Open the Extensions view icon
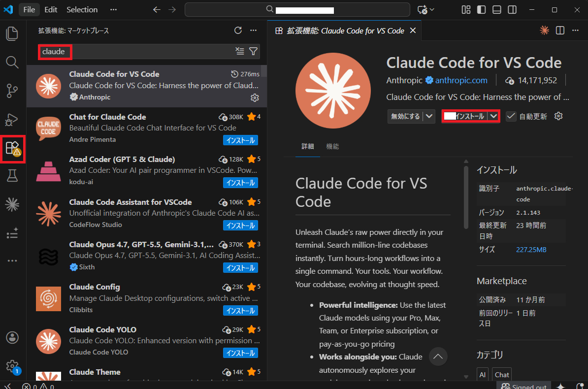This screenshot has height=389, width=588. (13, 149)
